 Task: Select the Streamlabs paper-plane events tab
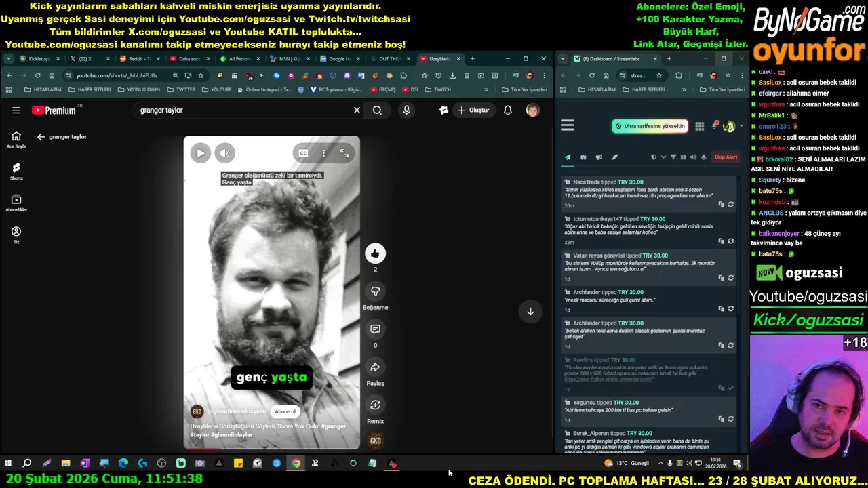[x=568, y=157]
